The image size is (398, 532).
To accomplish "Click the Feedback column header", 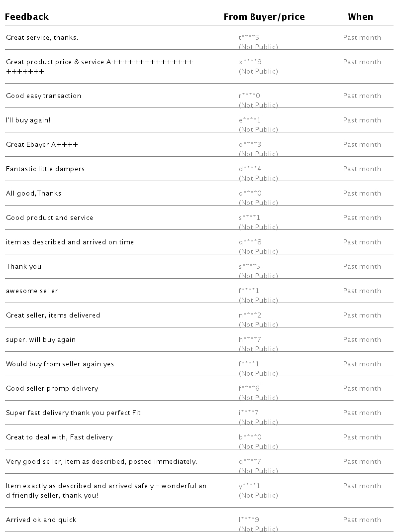I will click(x=27, y=17).
